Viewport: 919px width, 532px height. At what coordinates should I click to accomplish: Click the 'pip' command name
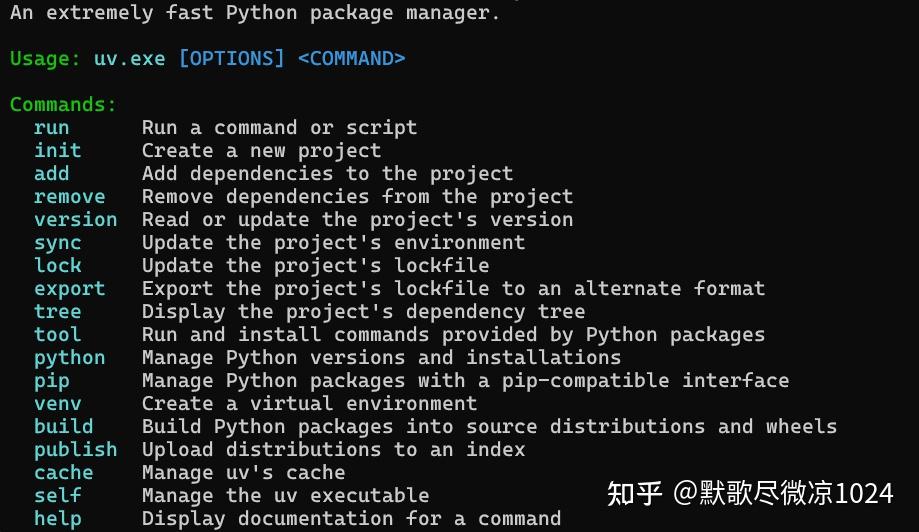tap(52, 381)
